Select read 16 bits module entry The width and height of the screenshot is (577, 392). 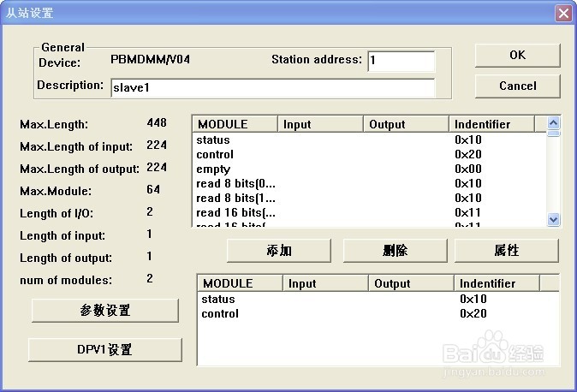click(369, 212)
